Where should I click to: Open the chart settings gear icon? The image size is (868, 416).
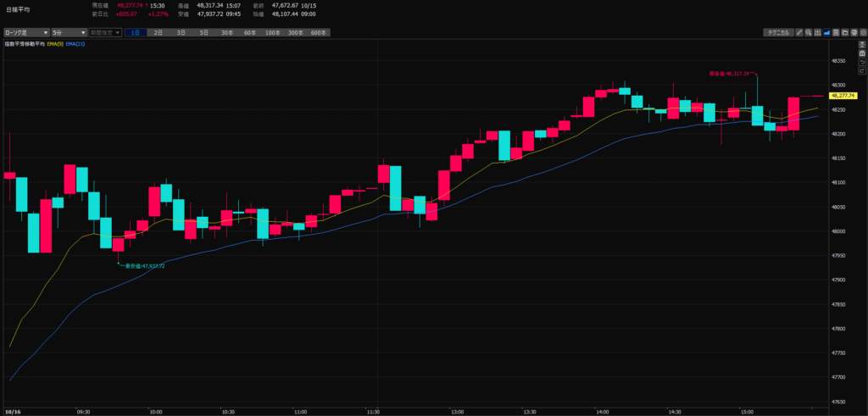tap(863, 32)
